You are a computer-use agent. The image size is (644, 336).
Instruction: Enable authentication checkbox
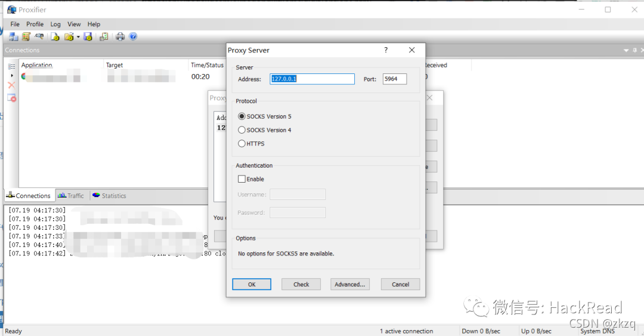point(242,179)
